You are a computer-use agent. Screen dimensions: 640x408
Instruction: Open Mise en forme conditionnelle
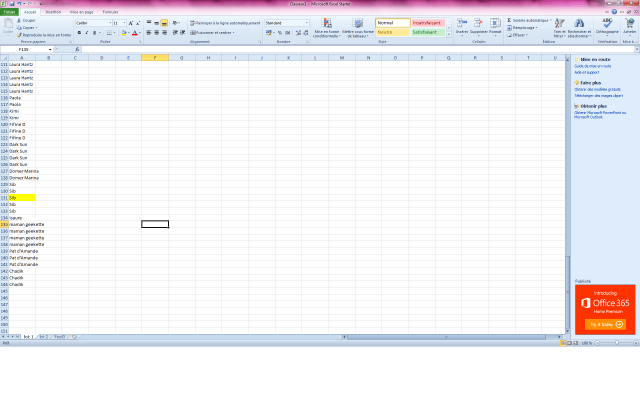[327, 28]
